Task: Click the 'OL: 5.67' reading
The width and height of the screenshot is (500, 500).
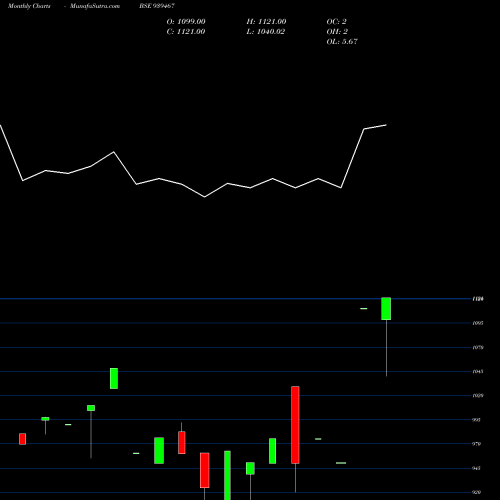Action: tap(342, 42)
